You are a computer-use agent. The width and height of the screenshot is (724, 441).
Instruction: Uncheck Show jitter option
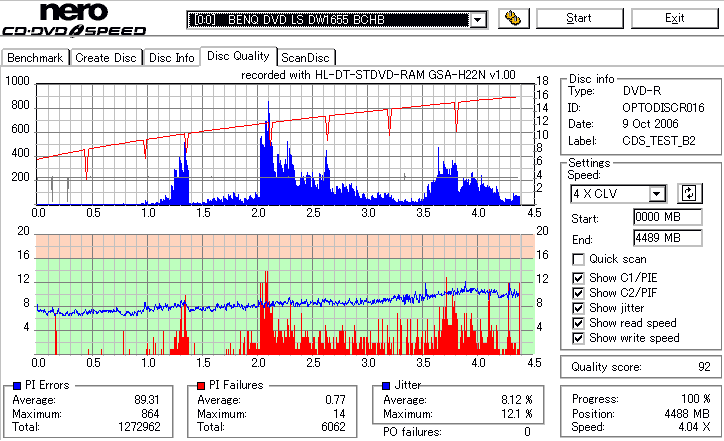click(578, 308)
